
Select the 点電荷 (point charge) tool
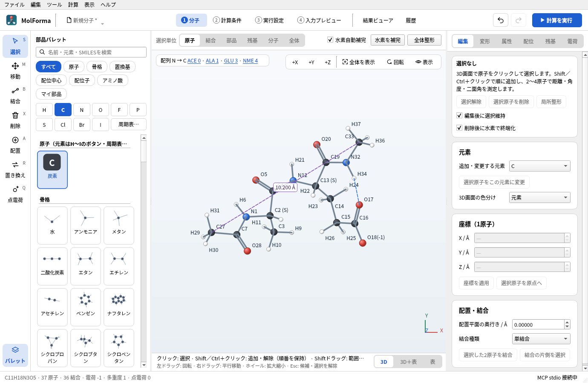point(15,194)
